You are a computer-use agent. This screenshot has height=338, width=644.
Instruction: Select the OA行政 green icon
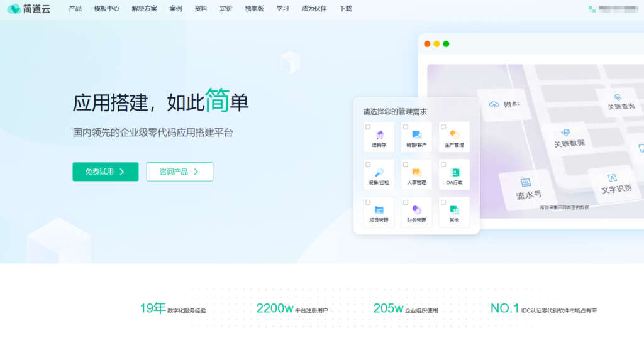(454, 172)
